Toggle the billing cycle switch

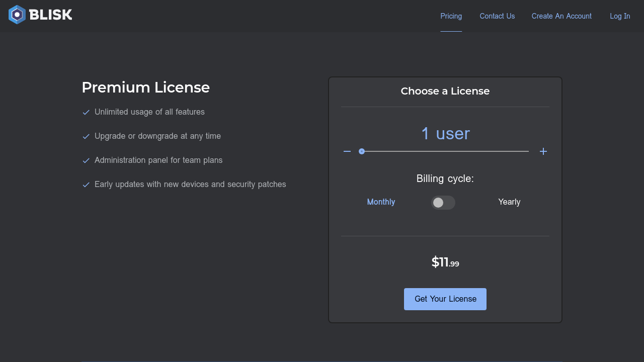(443, 203)
